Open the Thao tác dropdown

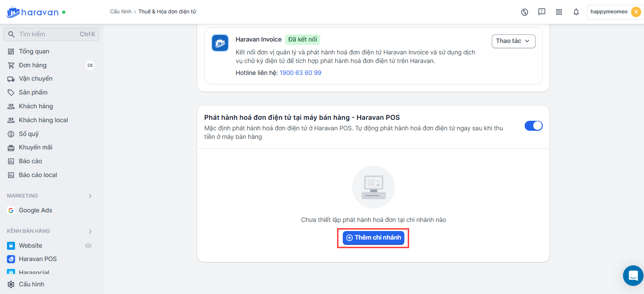514,41
